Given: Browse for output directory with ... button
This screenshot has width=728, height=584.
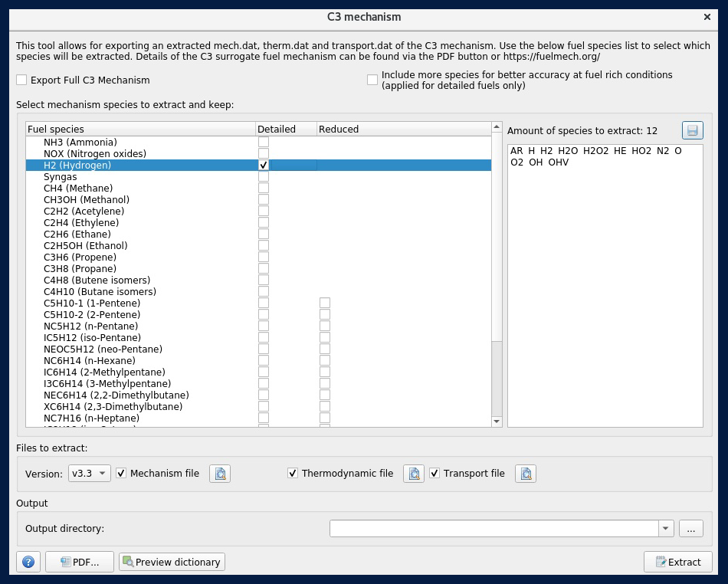Looking at the screenshot, I should pos(691,528).
